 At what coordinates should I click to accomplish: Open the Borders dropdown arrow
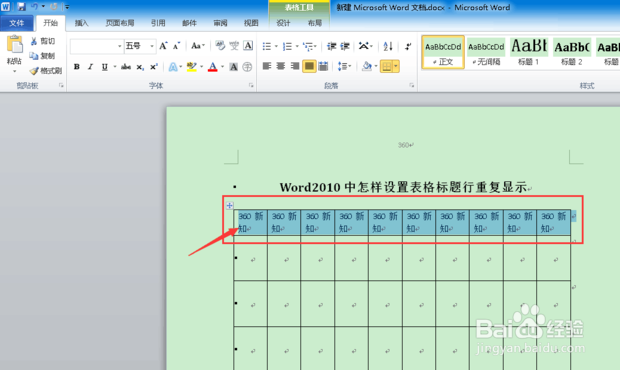395,66
